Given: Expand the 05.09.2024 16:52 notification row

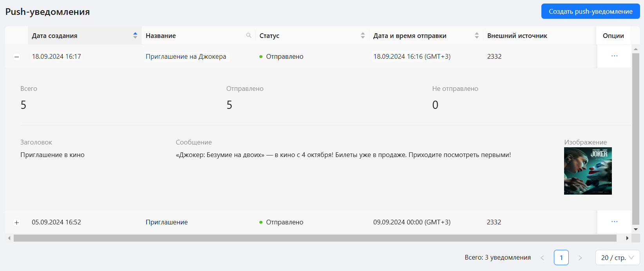Looking at the screenshot, I should [x=16, y=222].
